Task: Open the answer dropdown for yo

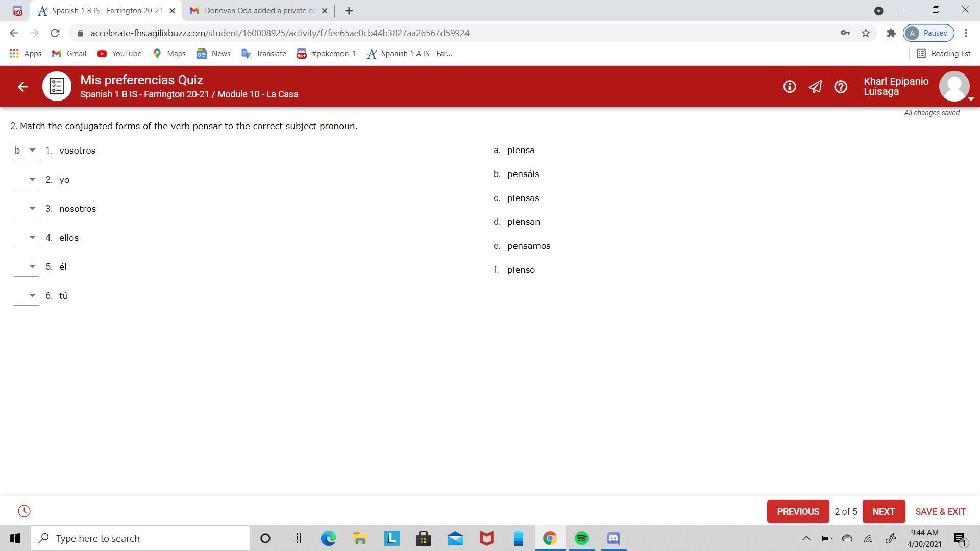Action: (27, 180)
